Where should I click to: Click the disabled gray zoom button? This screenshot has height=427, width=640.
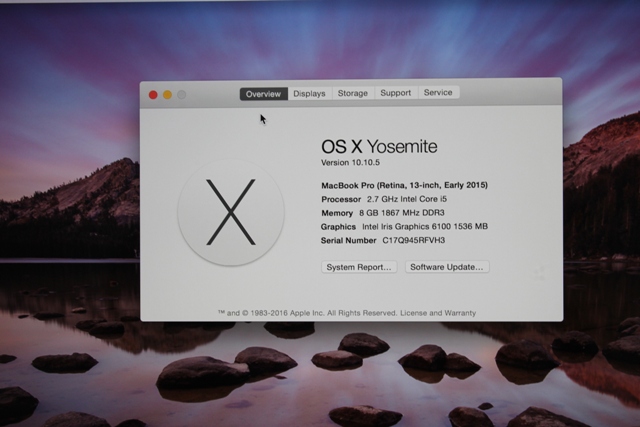[x=182, y=95]
